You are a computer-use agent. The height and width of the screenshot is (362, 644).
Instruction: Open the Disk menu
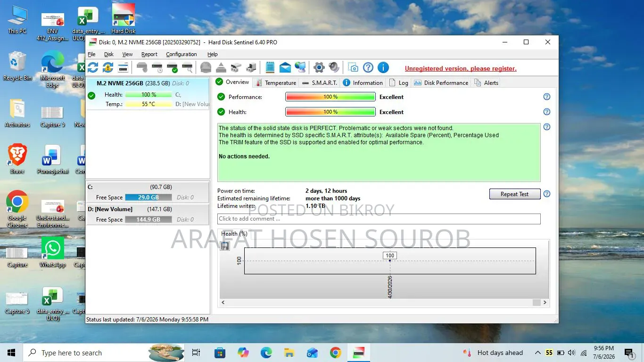tap(109, 54)
